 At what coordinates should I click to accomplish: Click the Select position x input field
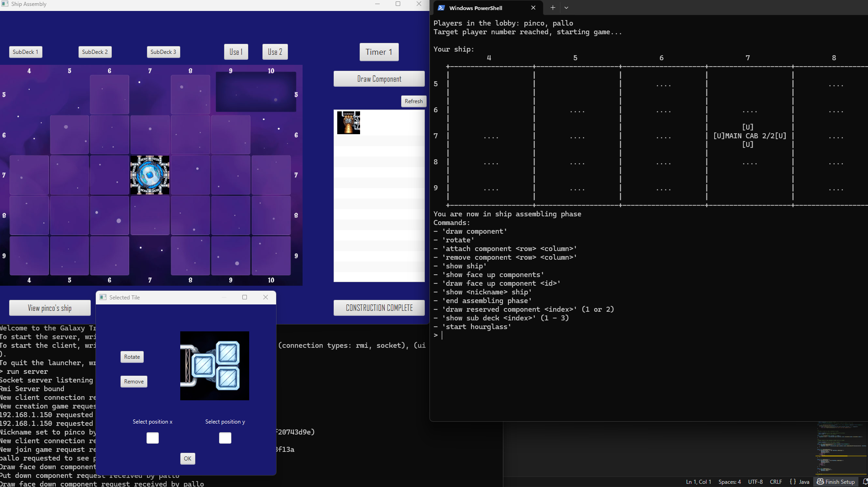click(x=152, y=438)
